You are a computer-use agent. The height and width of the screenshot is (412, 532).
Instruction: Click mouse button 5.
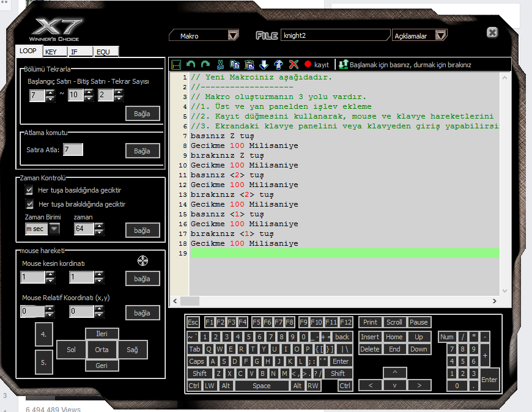[44, 362]
